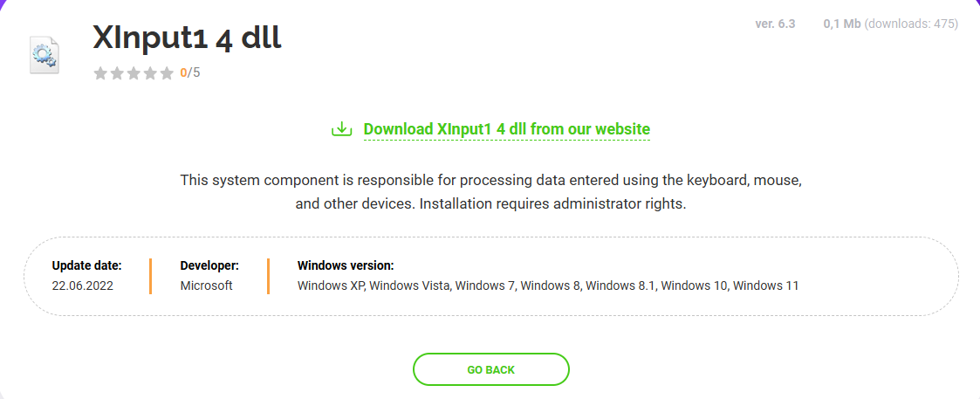Click the XInput1 4 dll page title
The image size is (980, 399).
coord(187,38)
